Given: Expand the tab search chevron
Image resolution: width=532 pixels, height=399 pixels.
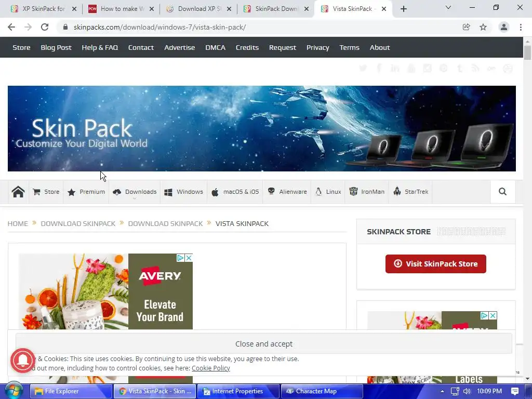Looking at the screenshot, I should tap(448, 7).
